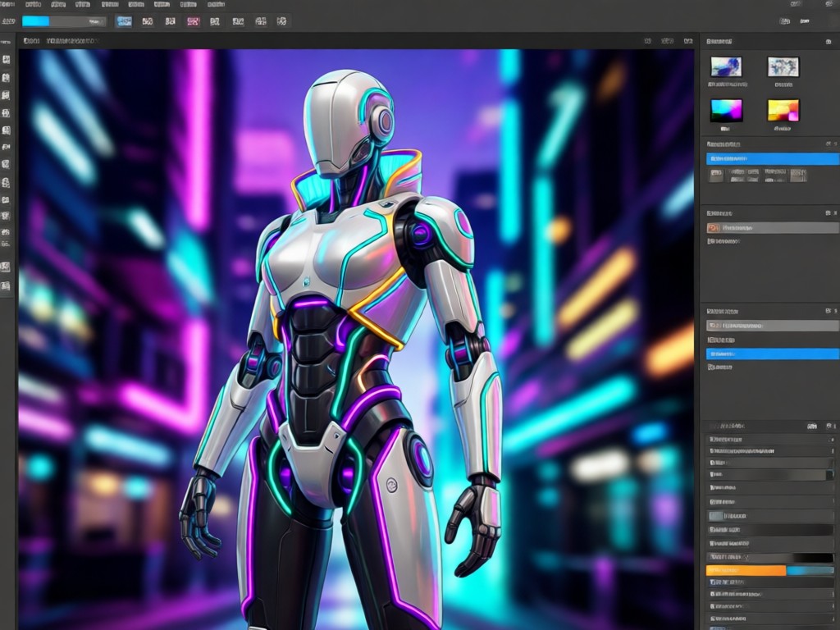Click the last small button under the upper blue row

click(798, 175)
